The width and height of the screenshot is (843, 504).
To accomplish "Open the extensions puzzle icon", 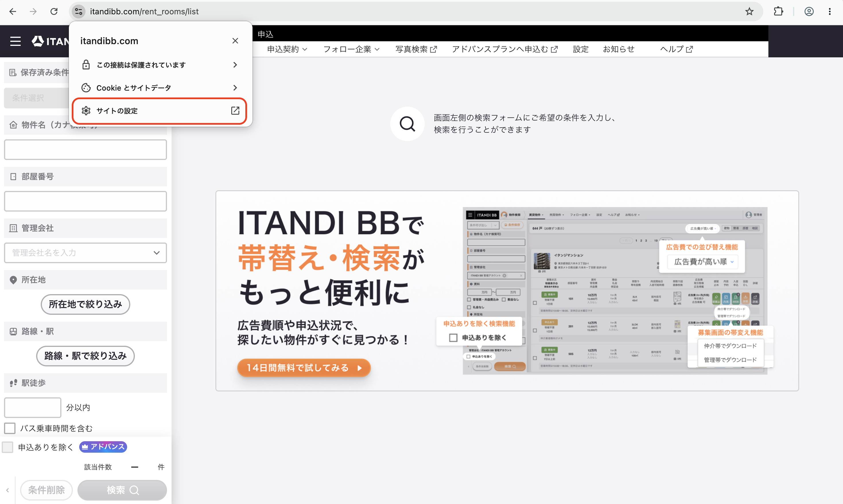I will (x=778, y=11).
